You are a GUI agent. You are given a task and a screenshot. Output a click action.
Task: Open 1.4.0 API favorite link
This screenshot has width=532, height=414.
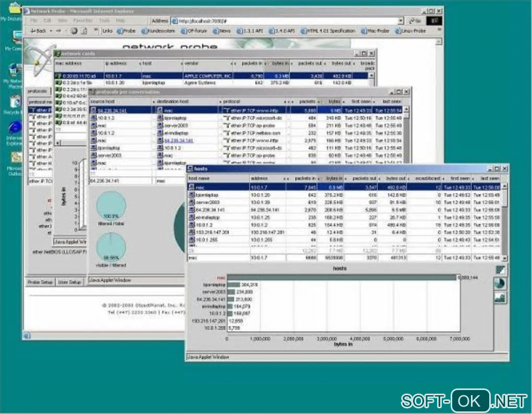point(282,31)
